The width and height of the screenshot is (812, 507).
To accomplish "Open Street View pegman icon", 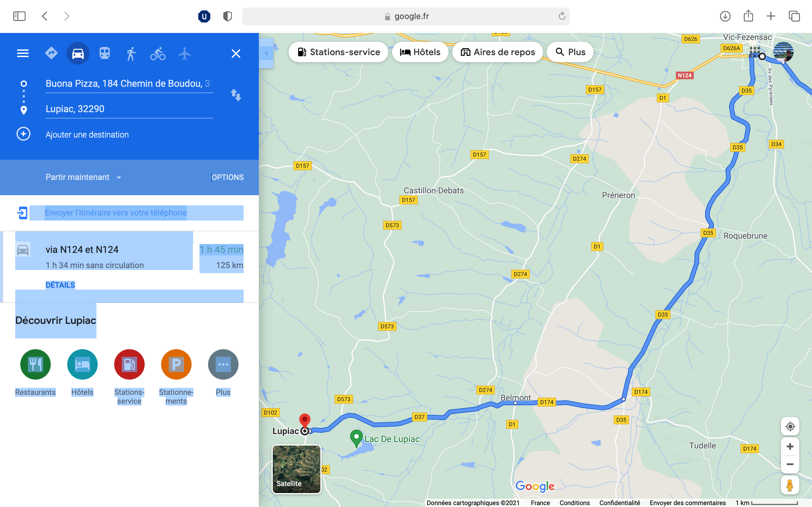I will 789,485.
